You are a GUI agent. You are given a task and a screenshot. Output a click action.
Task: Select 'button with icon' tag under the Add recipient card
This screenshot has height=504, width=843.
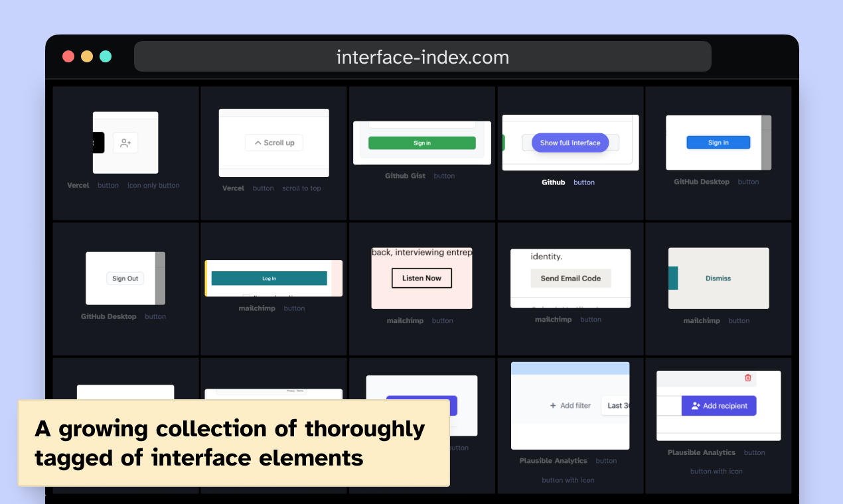coord(716,472)
